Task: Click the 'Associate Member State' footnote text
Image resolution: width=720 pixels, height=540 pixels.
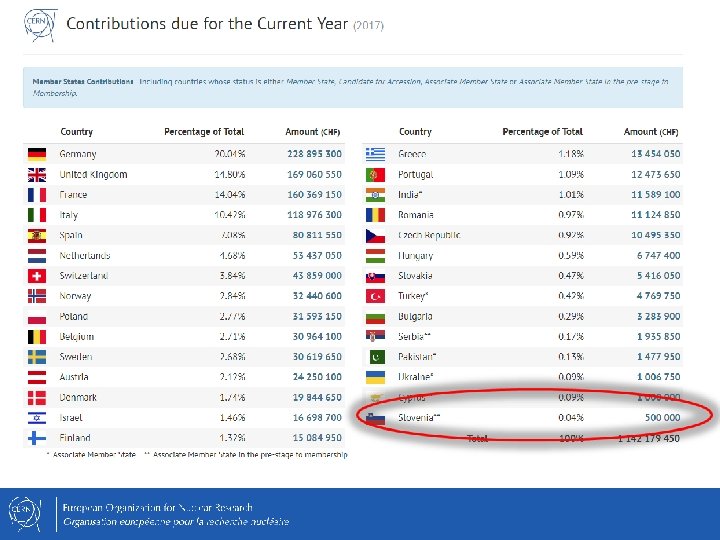Action: [94, 455]
